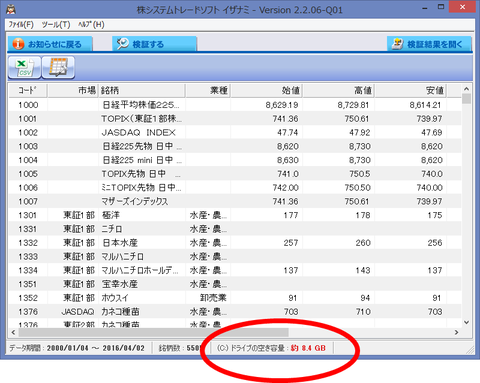The height and width of the screenshot is (383, 480).
Task: Select row 日本水産
Action: click(235, 243)
